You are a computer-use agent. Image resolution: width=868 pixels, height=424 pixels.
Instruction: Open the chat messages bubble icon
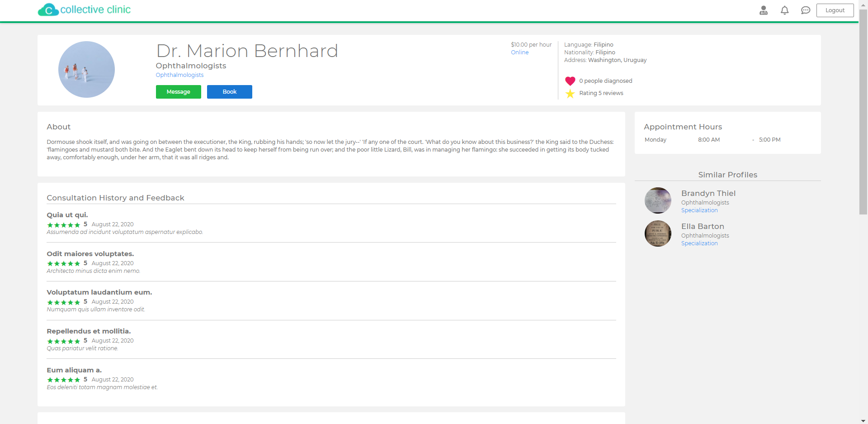click(806, 10)
